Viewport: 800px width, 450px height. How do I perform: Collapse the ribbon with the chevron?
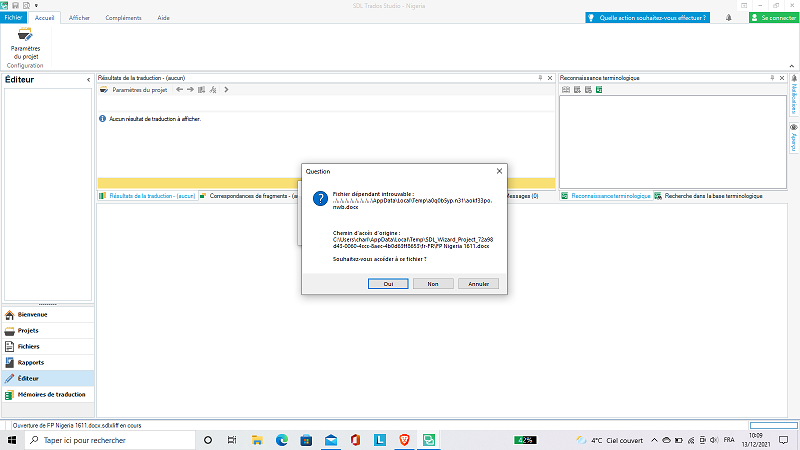[791, 66]
